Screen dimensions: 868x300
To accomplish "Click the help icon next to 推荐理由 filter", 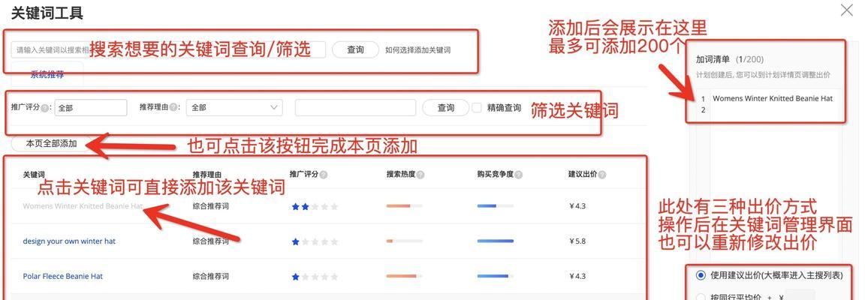I will [x=173, y=108].
